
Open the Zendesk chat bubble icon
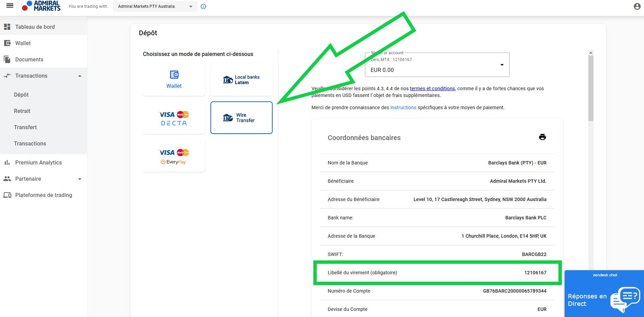coord(625,299)
